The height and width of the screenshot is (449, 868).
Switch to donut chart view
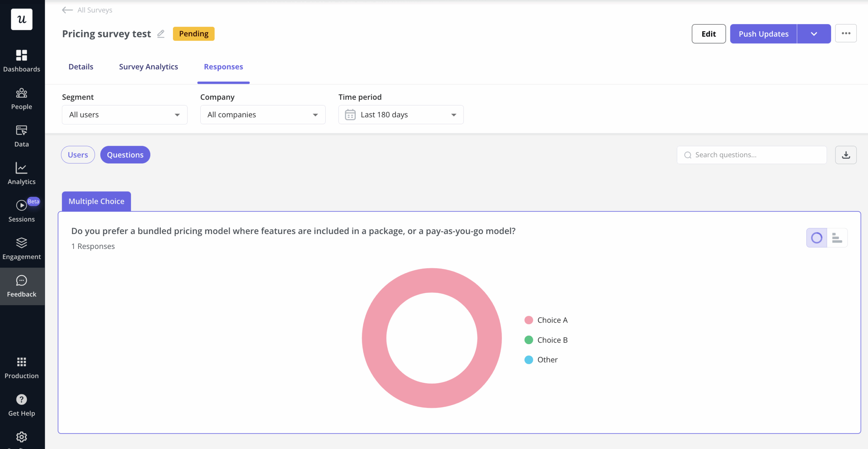tap(816, 238)
